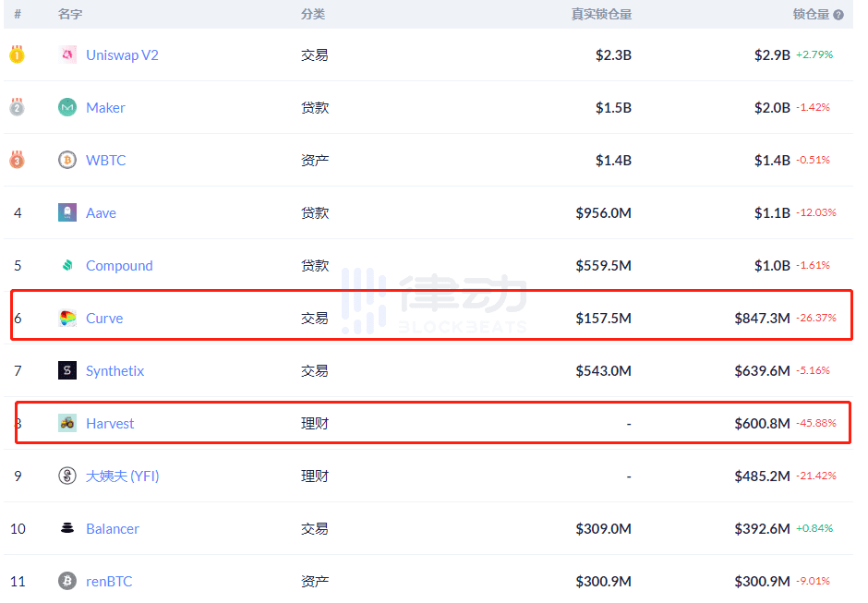The height and width of the screenshot is (603, 868).
Task: Open the Uniswap V2 project link
Action: tap(122, 54)
